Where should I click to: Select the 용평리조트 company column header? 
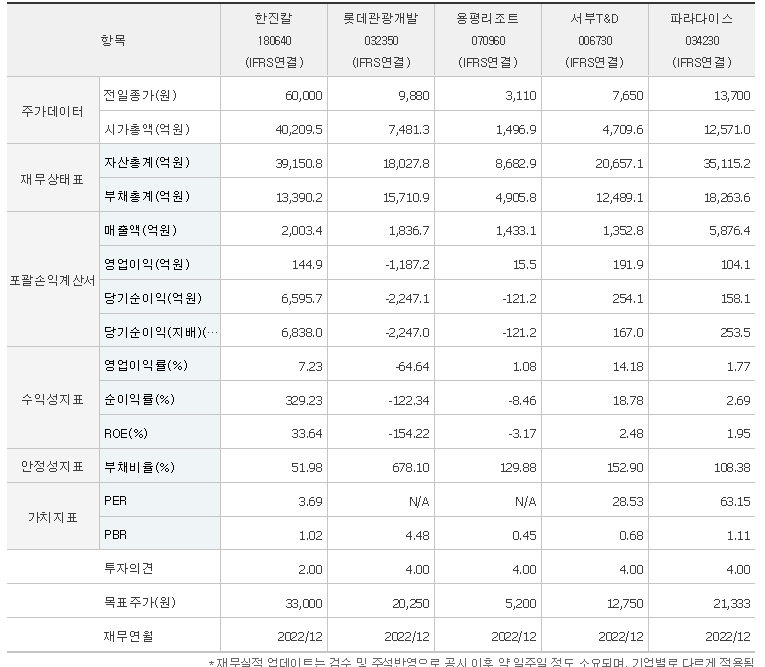tap(487, 40)
